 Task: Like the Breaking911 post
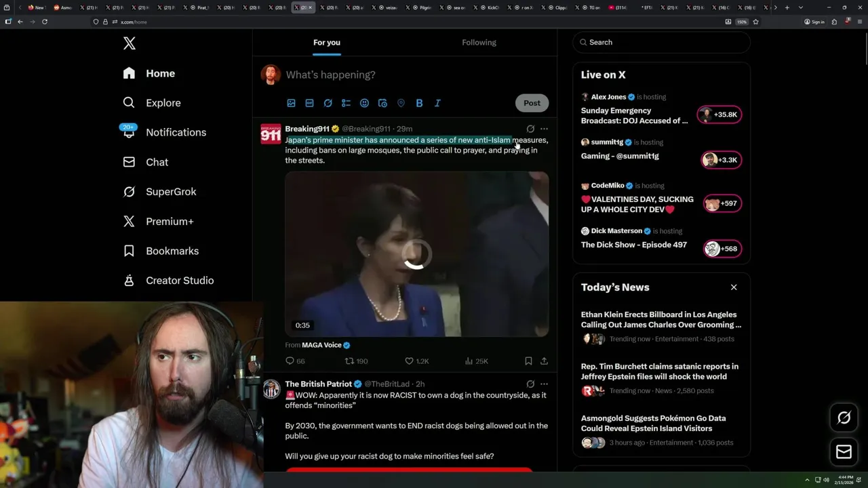click(x=416, y=361)
